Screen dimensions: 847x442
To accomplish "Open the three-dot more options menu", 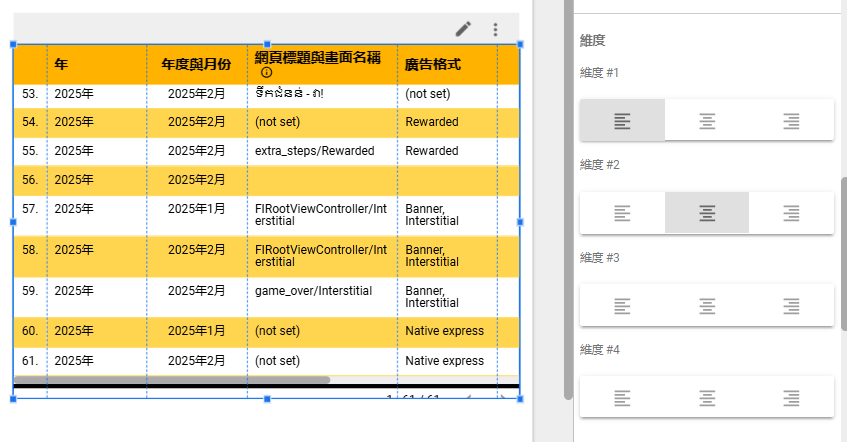I will click(x=495, y=29).
